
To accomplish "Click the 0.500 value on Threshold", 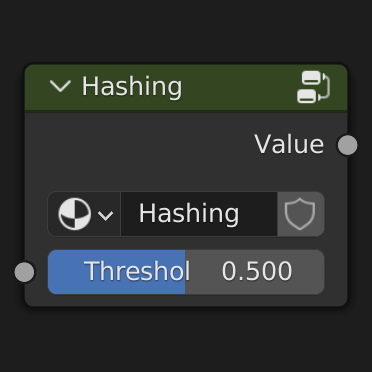I will click(257, 271).
